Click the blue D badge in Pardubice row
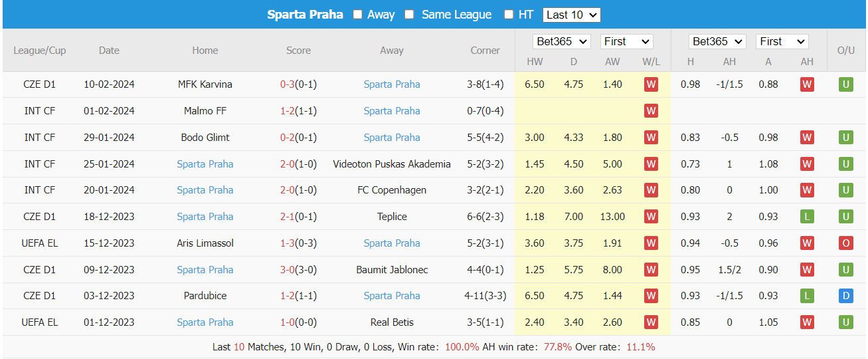The height and width of the screenshot is (359, 868). (x=845, y=296)
